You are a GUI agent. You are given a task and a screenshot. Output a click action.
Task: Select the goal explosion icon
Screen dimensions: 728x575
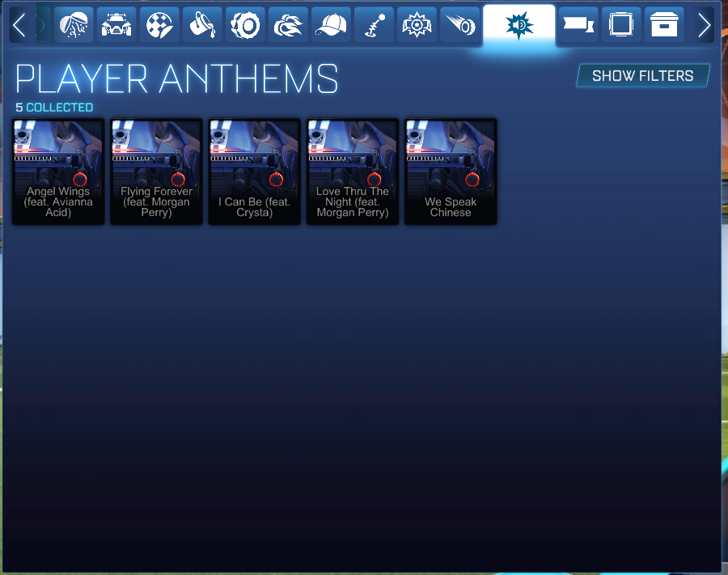tap(417, 25)
